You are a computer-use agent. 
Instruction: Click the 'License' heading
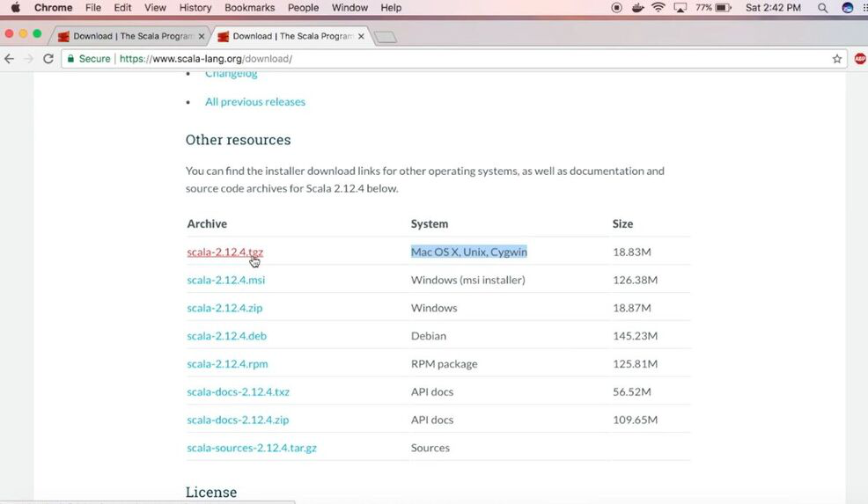pyautogui.click(x=211, y=492)
